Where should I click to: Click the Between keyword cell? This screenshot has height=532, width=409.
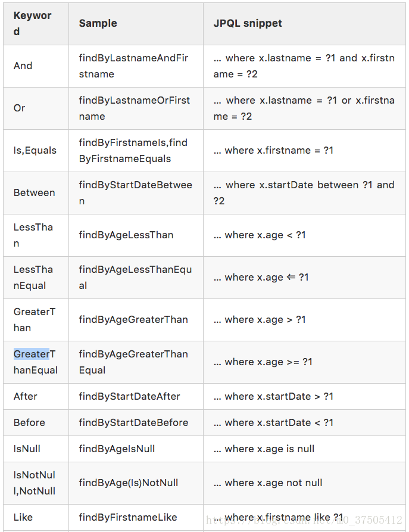pyautogui.click(x=36, y=193)
